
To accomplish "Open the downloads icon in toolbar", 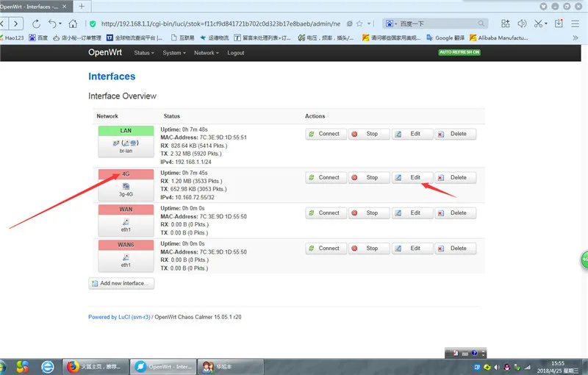I will pos(559,24).
